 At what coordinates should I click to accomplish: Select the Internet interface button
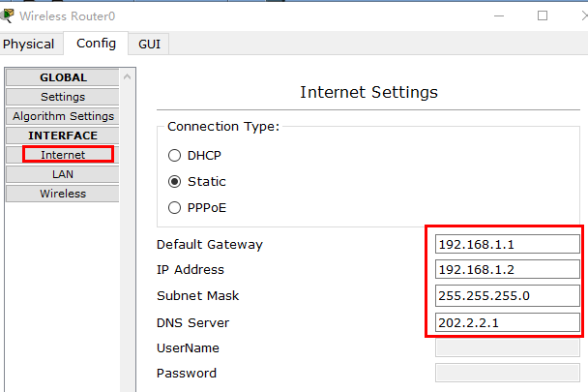coord(63,155)
